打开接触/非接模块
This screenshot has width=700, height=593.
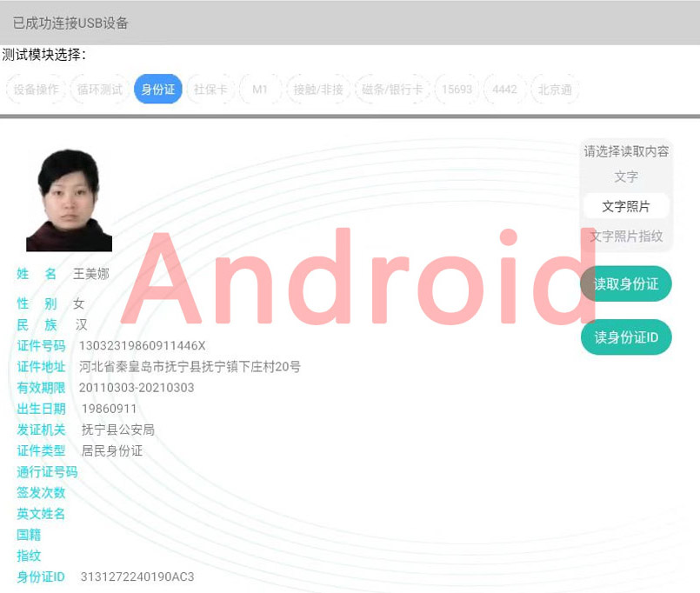pyautogui.click(x=317, y=90)
